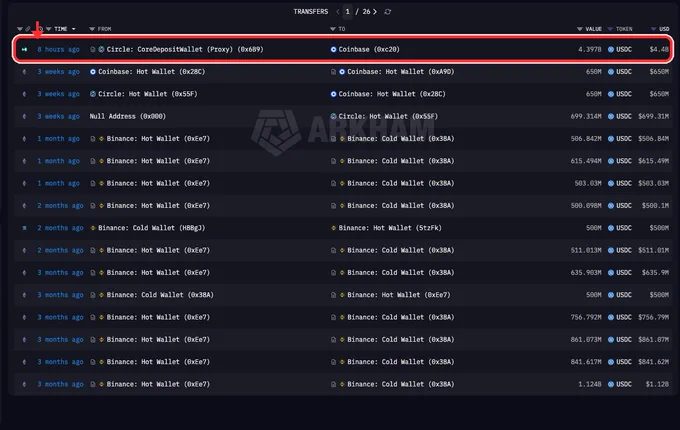Open the TO column filter
The width and height of the screenshot is (680, 430).
[333, 29]
